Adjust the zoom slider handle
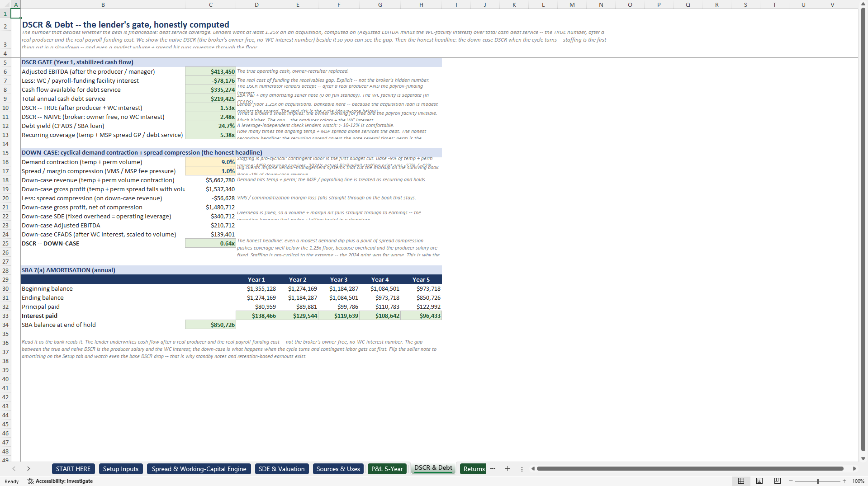 click(818, 481)
